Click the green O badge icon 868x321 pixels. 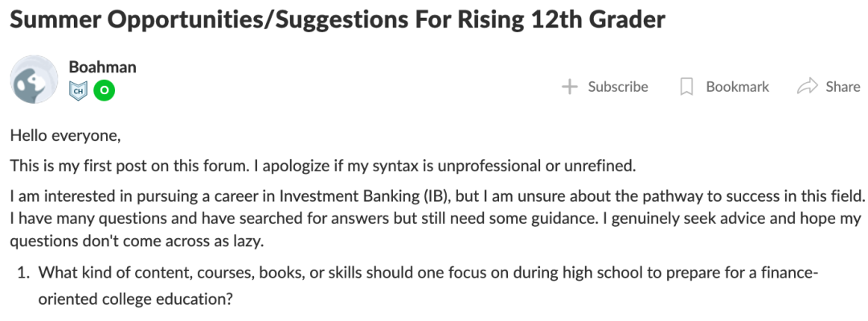104,90
